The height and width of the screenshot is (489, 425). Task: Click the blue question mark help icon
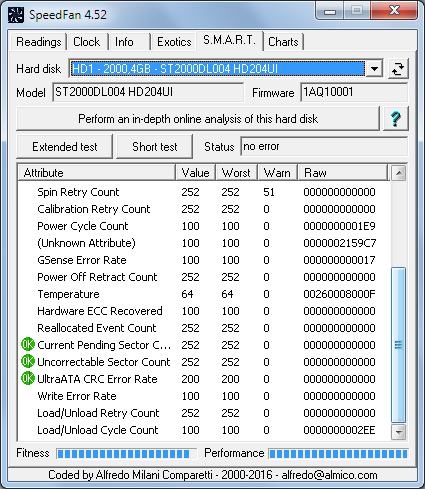[x=396, y=119]
